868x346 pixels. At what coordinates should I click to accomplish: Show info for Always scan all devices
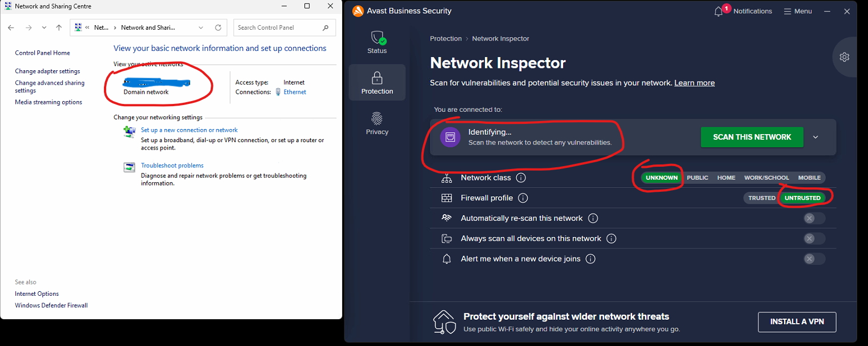(612, 239)
